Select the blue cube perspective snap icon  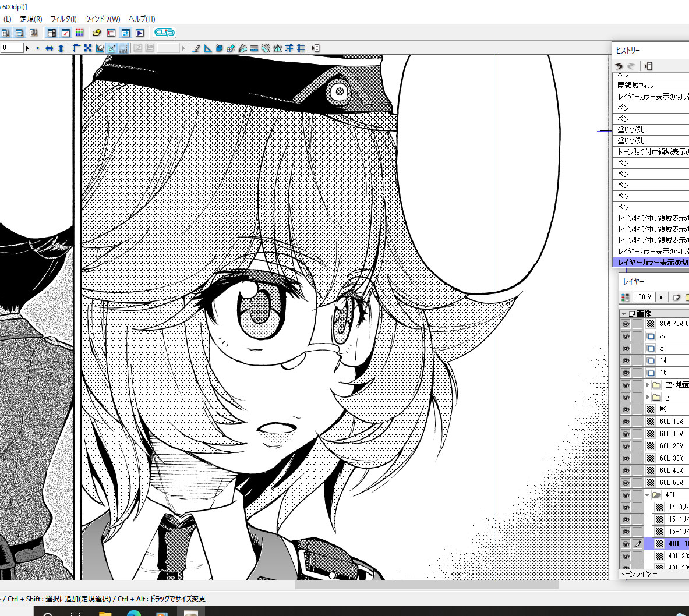[219, 48]
